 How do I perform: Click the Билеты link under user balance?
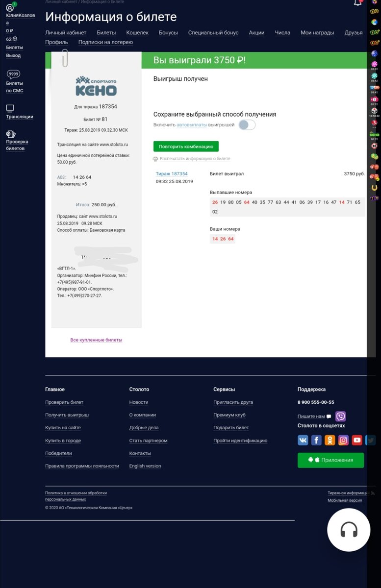point(14,47)
